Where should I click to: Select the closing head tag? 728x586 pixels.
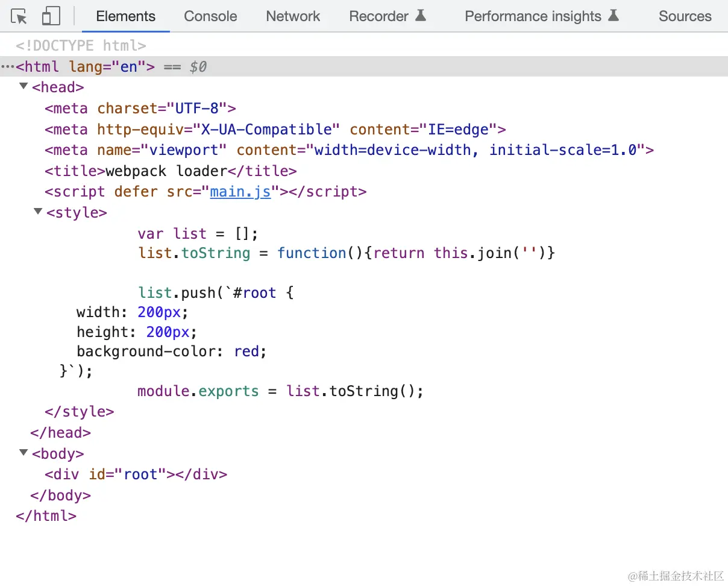[61, 432]
